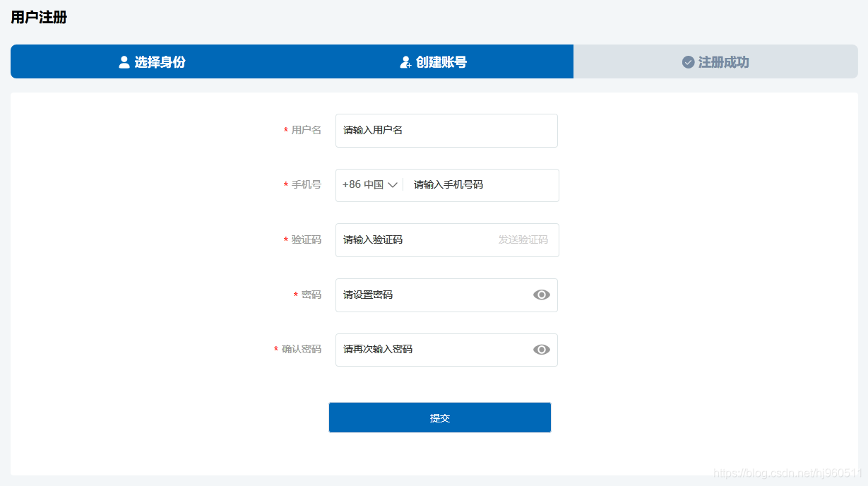This screenshot has height=486, width=868.
Task: Toggle visibility eye in 确认密码 field
Action: (542, 350)
